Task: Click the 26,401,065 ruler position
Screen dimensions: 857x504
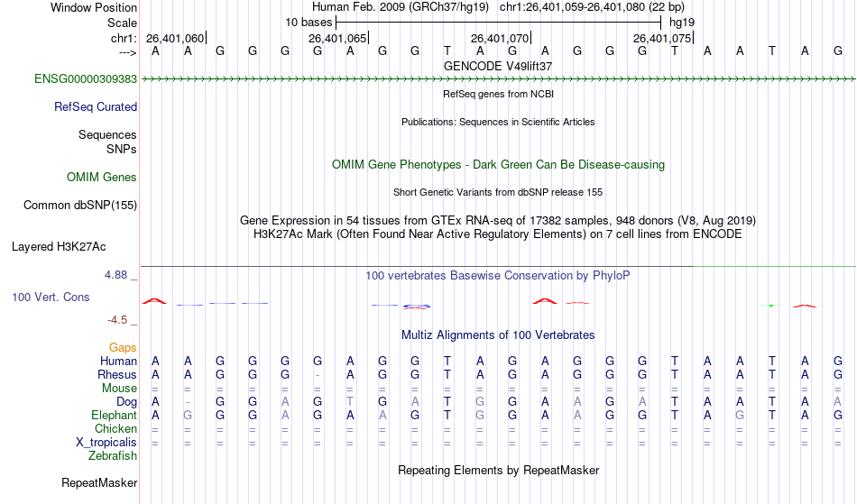Action: click(337, 38)
